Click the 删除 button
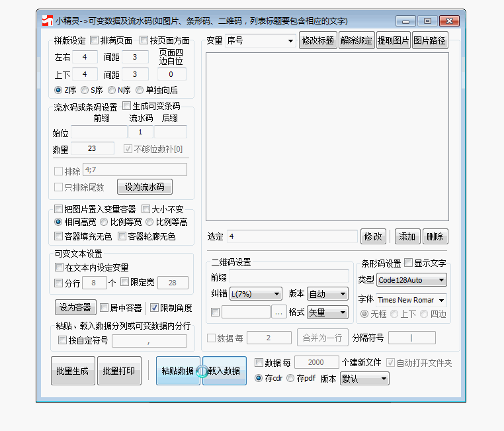504x431 pixels. (435, 237)
